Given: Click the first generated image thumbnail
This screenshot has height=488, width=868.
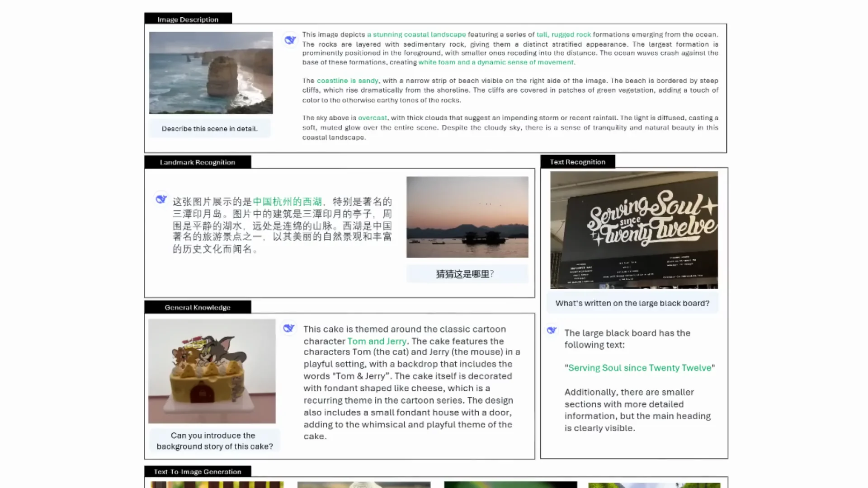Looking at the screenshot, I should click(x=217, y=484).
